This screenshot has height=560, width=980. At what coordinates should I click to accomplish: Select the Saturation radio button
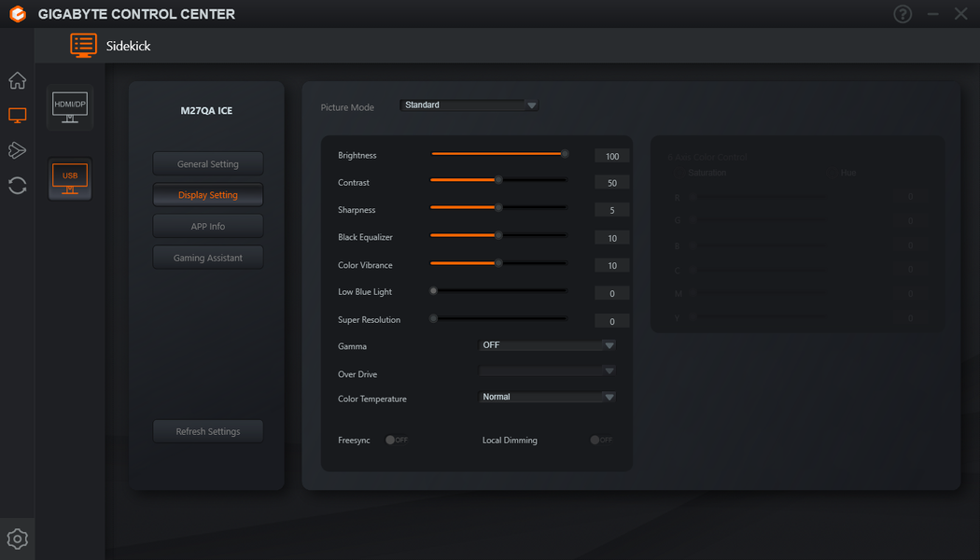coord(678,173)
